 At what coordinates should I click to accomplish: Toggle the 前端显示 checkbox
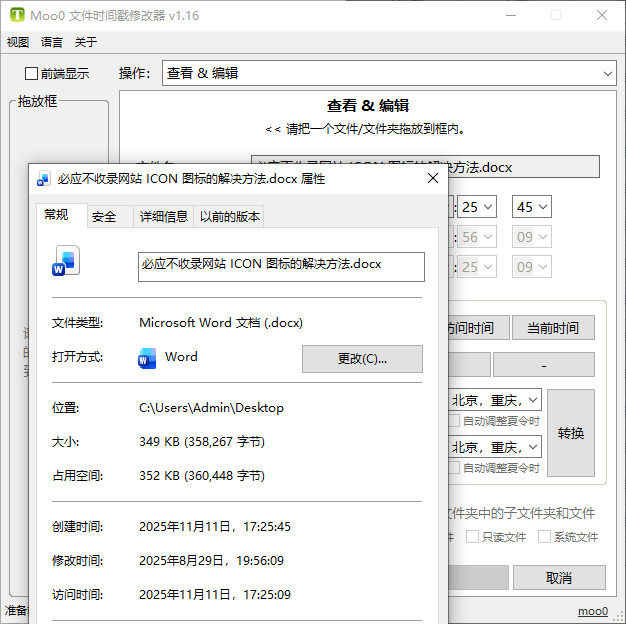31,73
